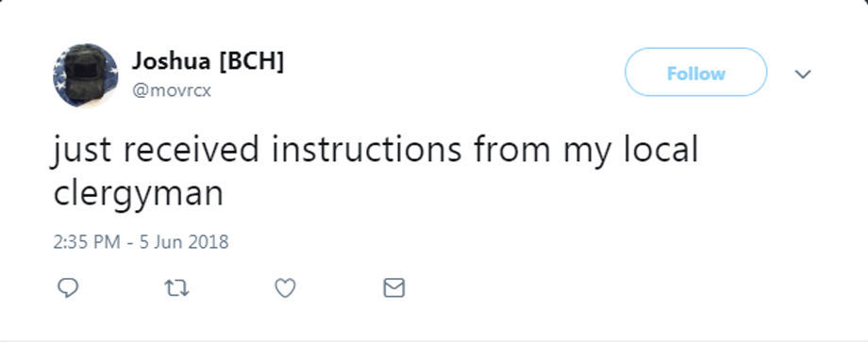The width and height of the screenshot is (868, 342).
Task: Tap the blue-outlined Follow pill button
Action: [696, 73]
